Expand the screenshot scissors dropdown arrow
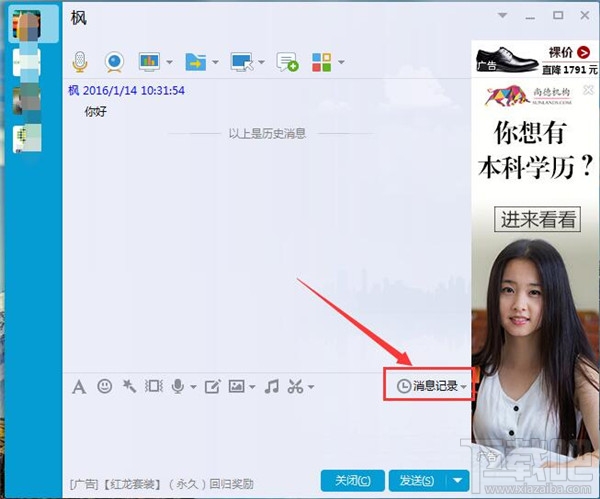The image size is (600, 499). tap(311, 387)
